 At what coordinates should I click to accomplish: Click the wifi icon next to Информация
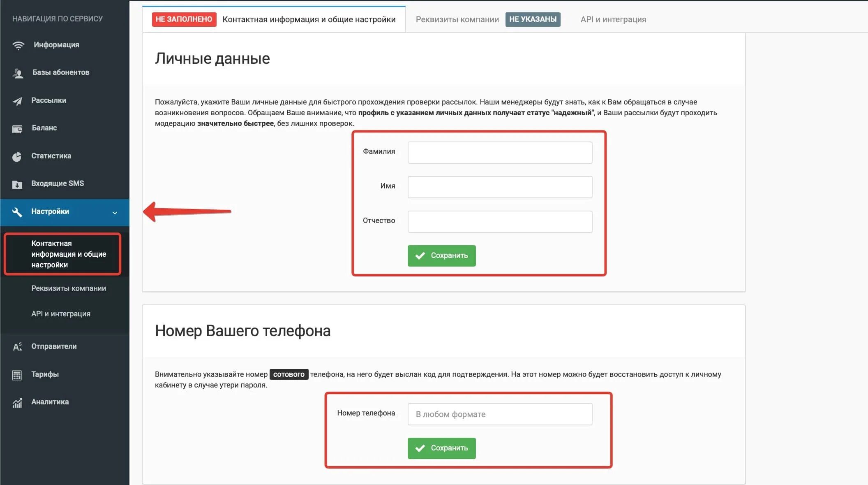[x=18, y=45]
